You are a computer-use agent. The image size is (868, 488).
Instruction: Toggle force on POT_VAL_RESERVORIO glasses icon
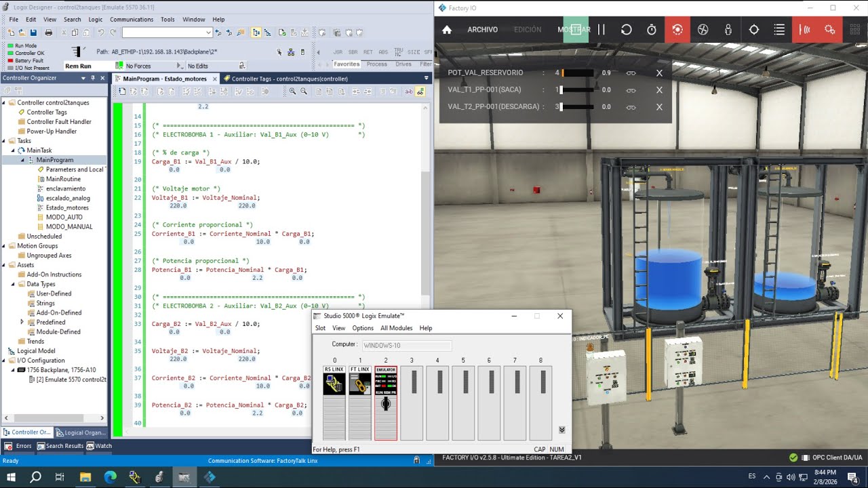(631, 73)
